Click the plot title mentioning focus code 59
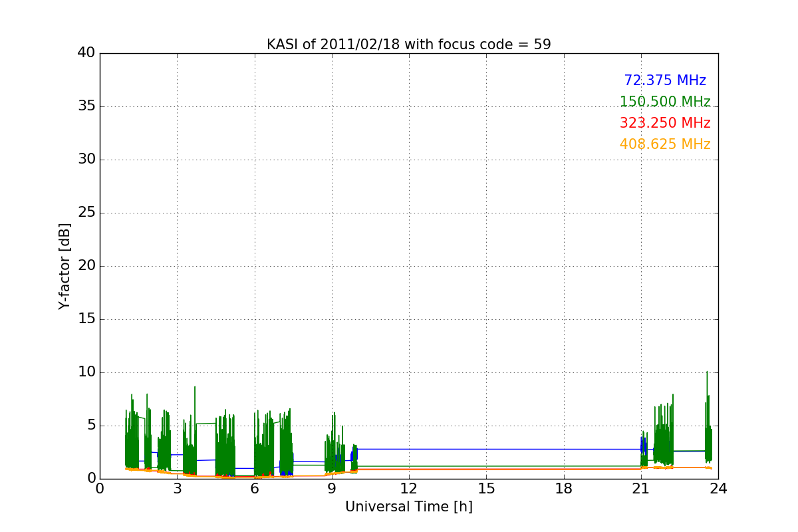Viewport: 798px width, 532px height. tap(409, 45)
